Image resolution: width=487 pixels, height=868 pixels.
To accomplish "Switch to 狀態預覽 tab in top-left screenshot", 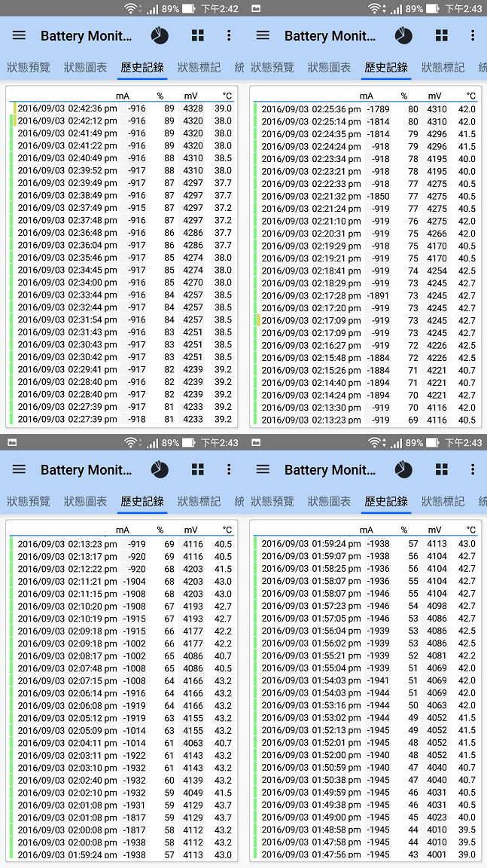I will (x=29, y=68).
